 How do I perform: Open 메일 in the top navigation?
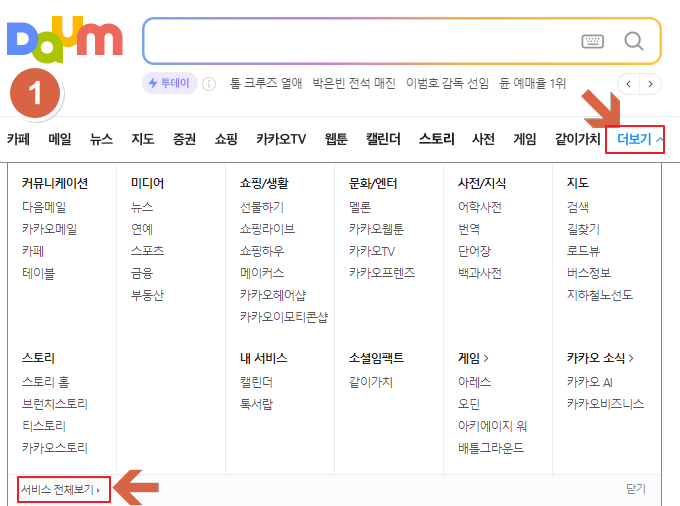(60, 139)
